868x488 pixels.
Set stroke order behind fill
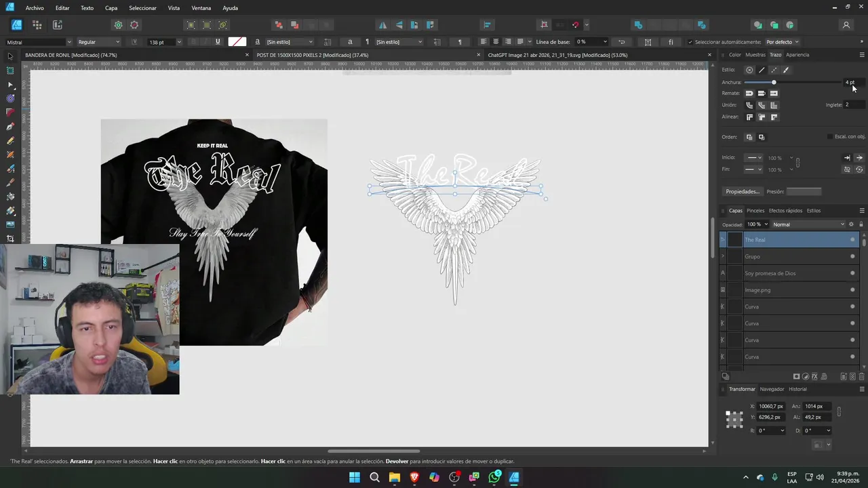point(749,137)
